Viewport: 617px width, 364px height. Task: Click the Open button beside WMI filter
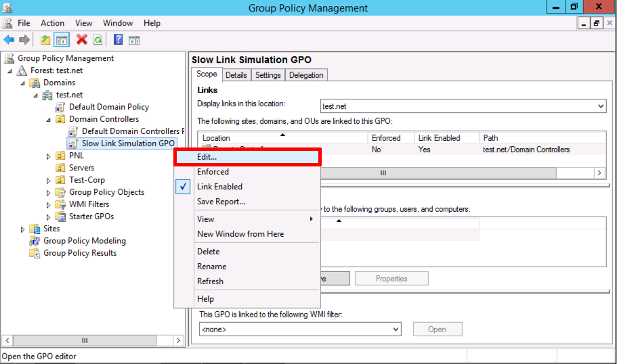437,329
